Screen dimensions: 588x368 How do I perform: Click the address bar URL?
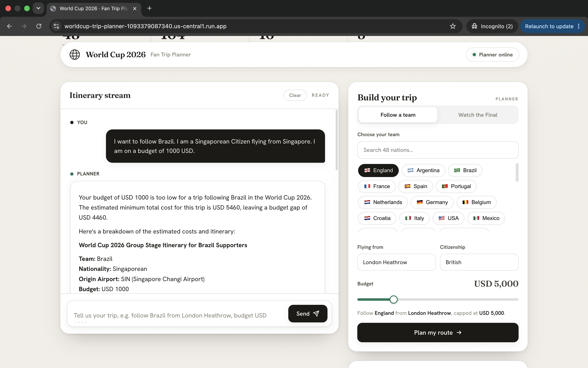coord(145,26)
